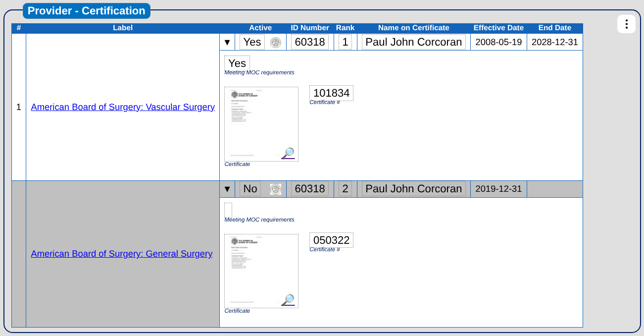Click the seal icon in Vascular Surgery row
Image resolution: width=644 pixels, height=336 pixels.
pos(276,42)
